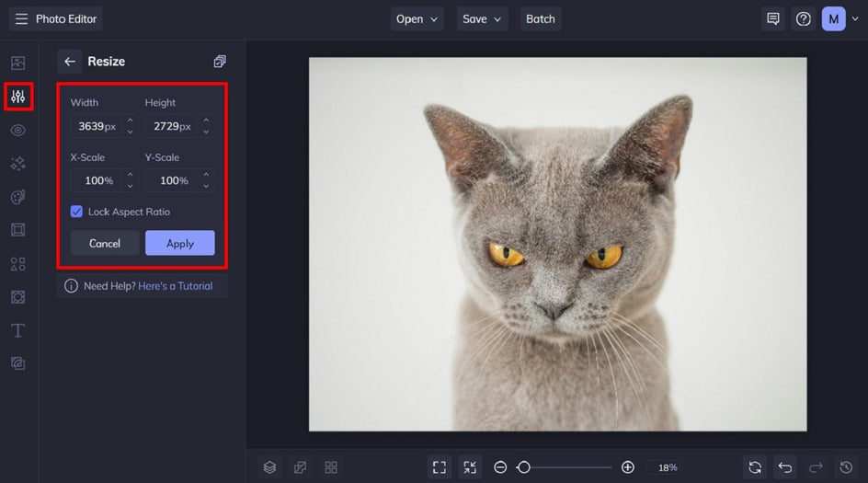Undo with the back arrow icon
The height and width of the screenshot is (483, 868).
tap(785, 467)
